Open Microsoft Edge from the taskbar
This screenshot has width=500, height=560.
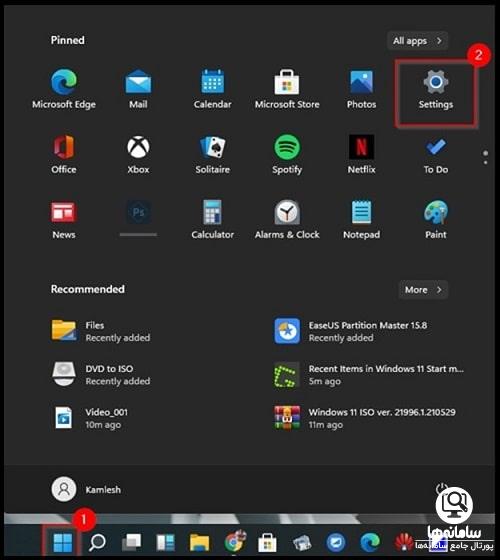370,542
